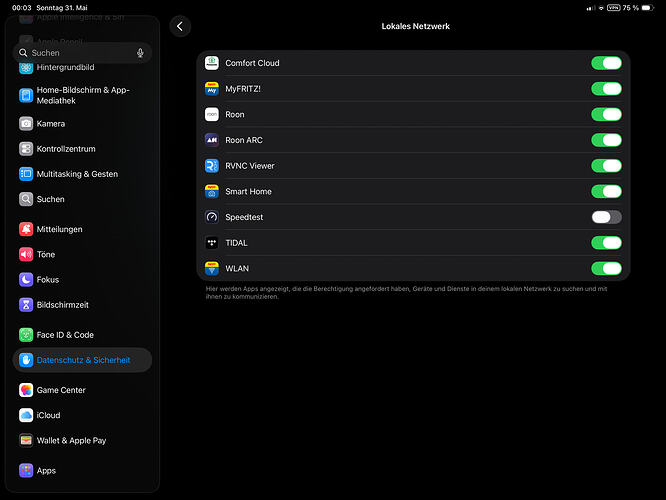666x500 pixels.
Task: Click the Bildschirmzeit hourglass icon
Action: tap(26, 305)
